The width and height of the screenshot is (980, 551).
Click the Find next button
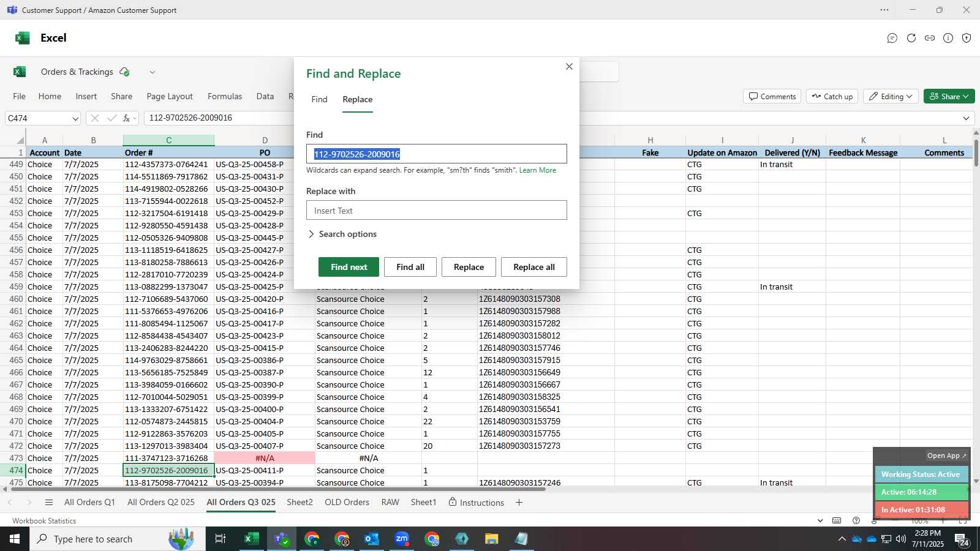tap(349, 267)
